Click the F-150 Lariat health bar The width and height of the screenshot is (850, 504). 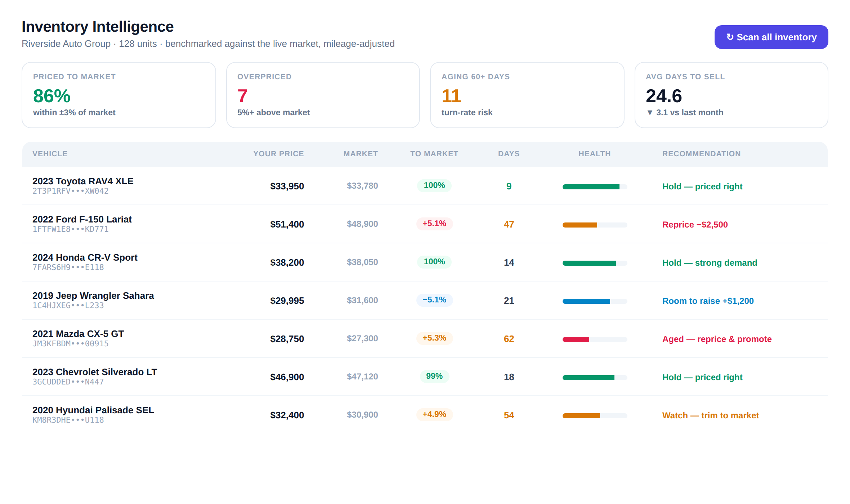[x=595, y=225]
